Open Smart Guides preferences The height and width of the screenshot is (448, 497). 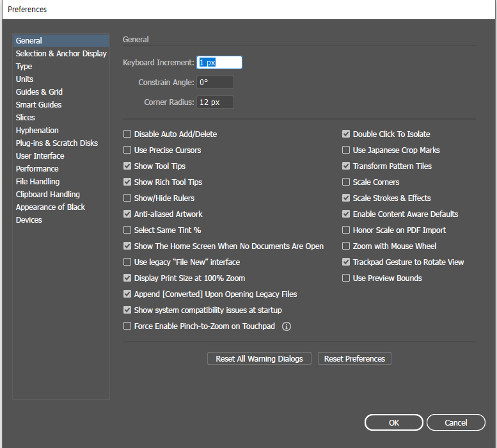point(61,104)
